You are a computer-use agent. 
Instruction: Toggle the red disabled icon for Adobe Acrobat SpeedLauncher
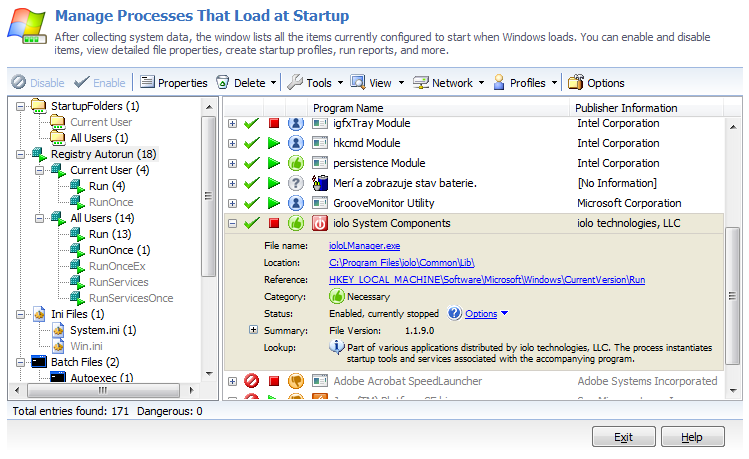pos(251,381)
